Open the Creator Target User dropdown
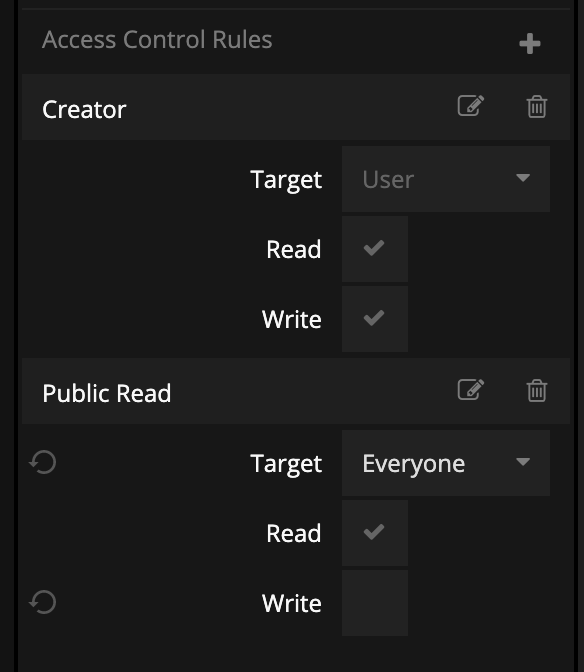The width and height of the screenshot is (584, 672). click(x=446, y=179)
